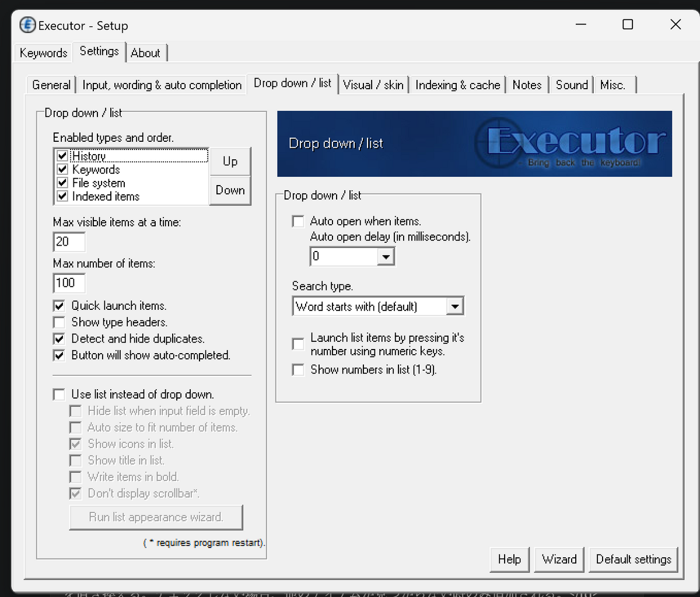Screen dimensions: 700x597
Task: Move selected type Up
Action: pos(230,162)
